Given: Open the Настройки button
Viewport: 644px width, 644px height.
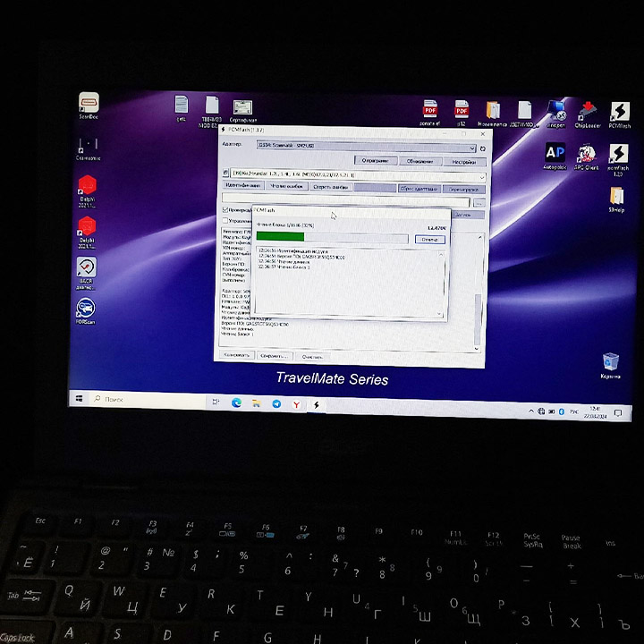Looking at the screenshot, I should pyautogui.click(x=464, y=162).
